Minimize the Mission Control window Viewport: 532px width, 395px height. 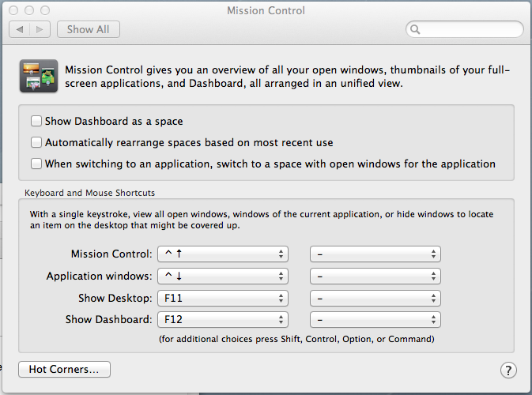29,10
